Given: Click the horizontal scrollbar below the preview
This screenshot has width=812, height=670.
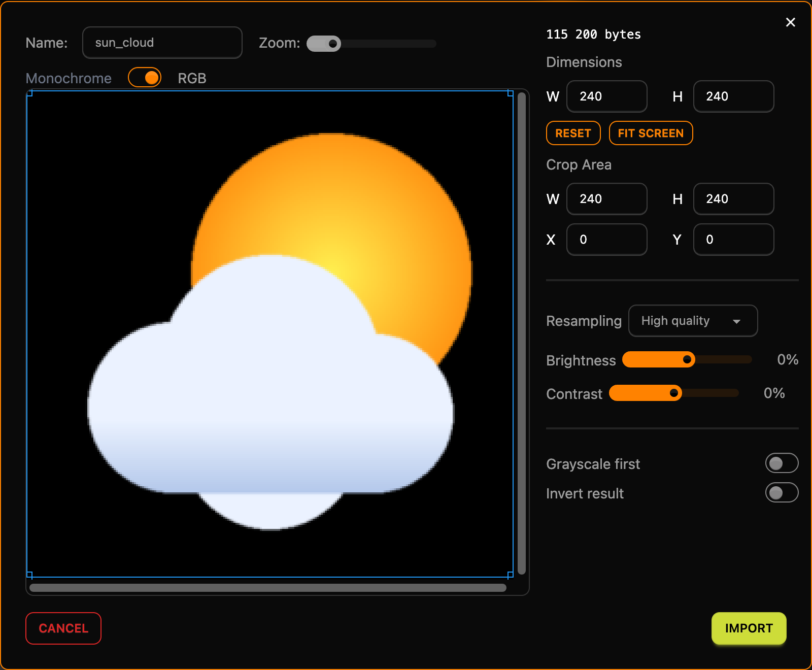Looking at the screenshot, I should (268, 588).
